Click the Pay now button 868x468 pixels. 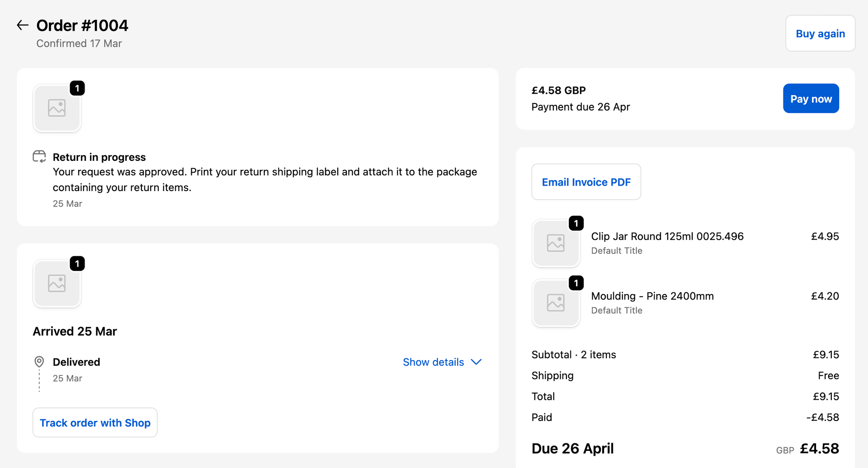[x=811, y=98]
